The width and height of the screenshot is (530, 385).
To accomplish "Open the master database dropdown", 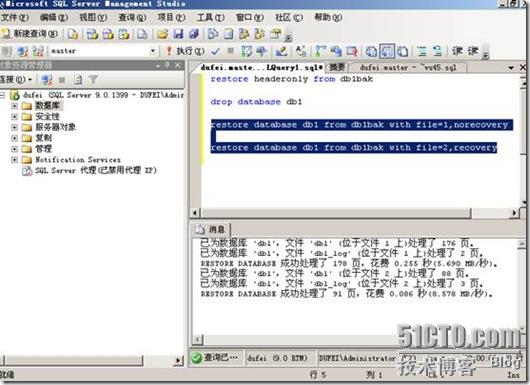I will tap(153, 51).
